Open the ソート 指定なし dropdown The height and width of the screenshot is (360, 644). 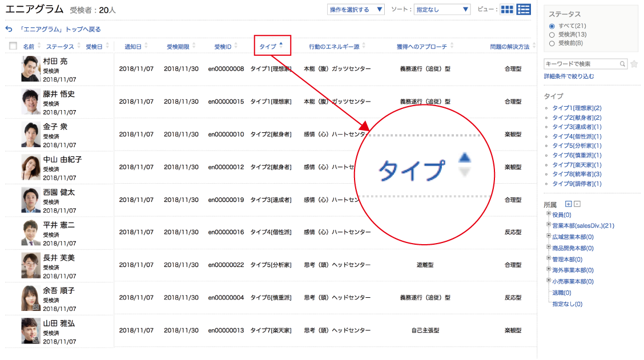pyautogui.click(x=442, y=10)
